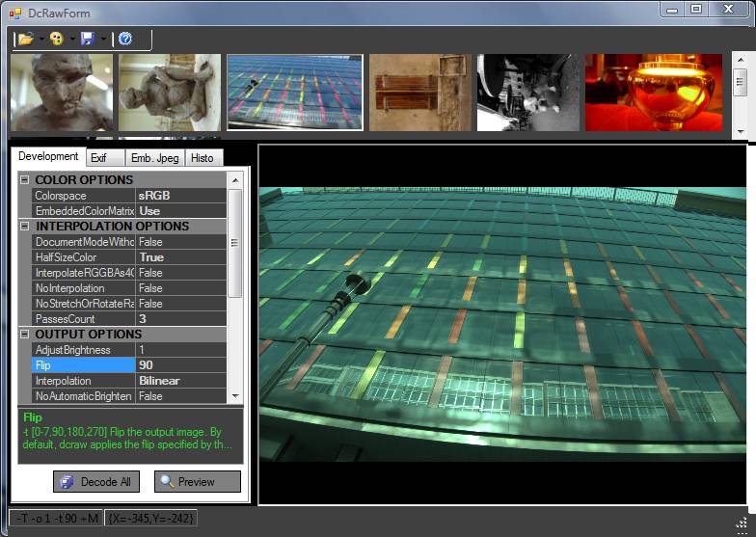Select the HalfSizeColor True value

point(180,257)
